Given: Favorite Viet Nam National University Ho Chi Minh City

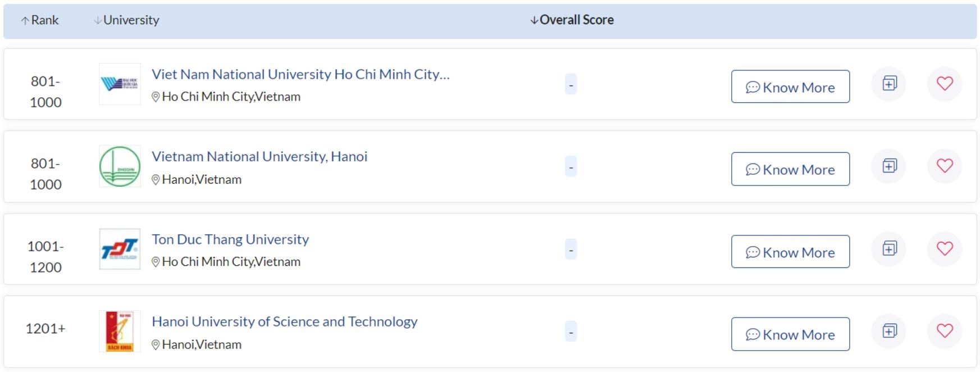Looking at the screenshot, I should [945, 84].
